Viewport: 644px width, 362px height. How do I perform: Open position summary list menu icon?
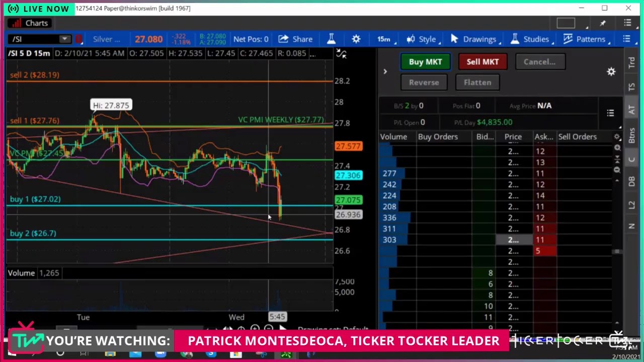610,113
